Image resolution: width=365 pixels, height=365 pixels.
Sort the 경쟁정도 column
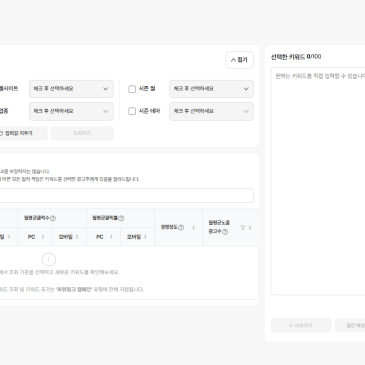click(193, 227)
